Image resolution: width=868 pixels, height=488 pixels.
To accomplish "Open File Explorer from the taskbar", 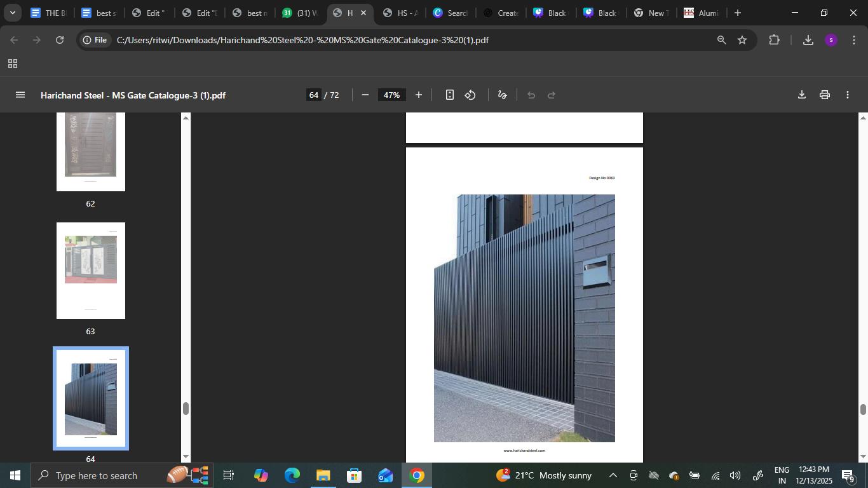I will coord(323,475).
